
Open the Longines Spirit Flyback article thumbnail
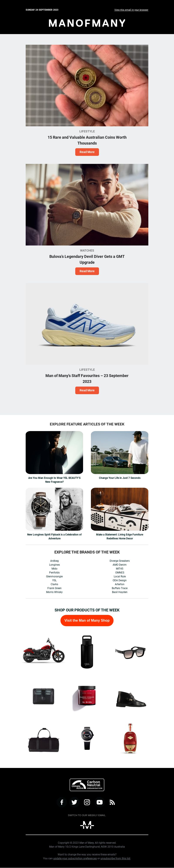point(54,509)
